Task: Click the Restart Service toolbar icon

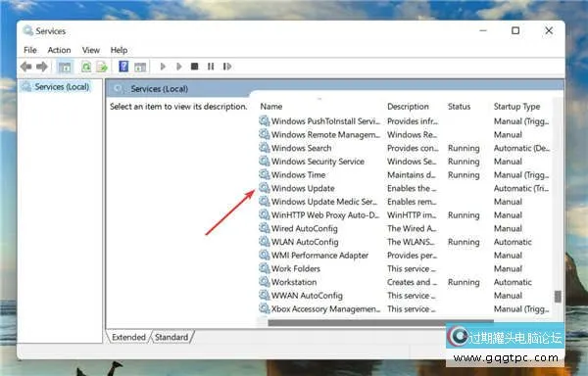Action: pos(227,67)
